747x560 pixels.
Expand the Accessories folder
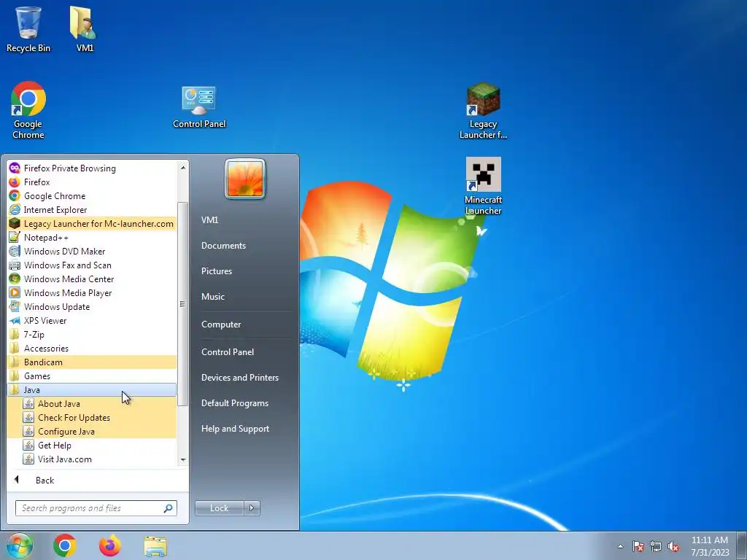point(92,348)
